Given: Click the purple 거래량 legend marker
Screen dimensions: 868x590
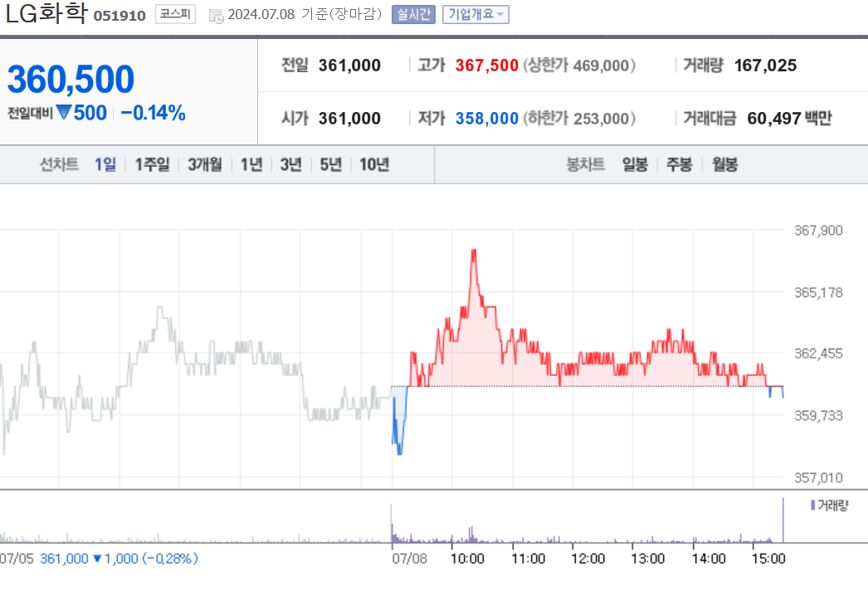Looking at the screenshot, I should click(x=812, y=505).
